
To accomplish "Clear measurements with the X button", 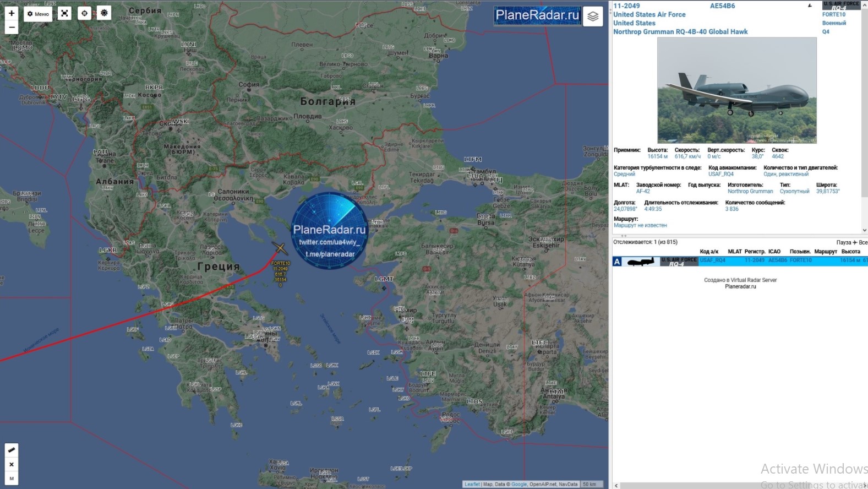I will coord(12,464).
